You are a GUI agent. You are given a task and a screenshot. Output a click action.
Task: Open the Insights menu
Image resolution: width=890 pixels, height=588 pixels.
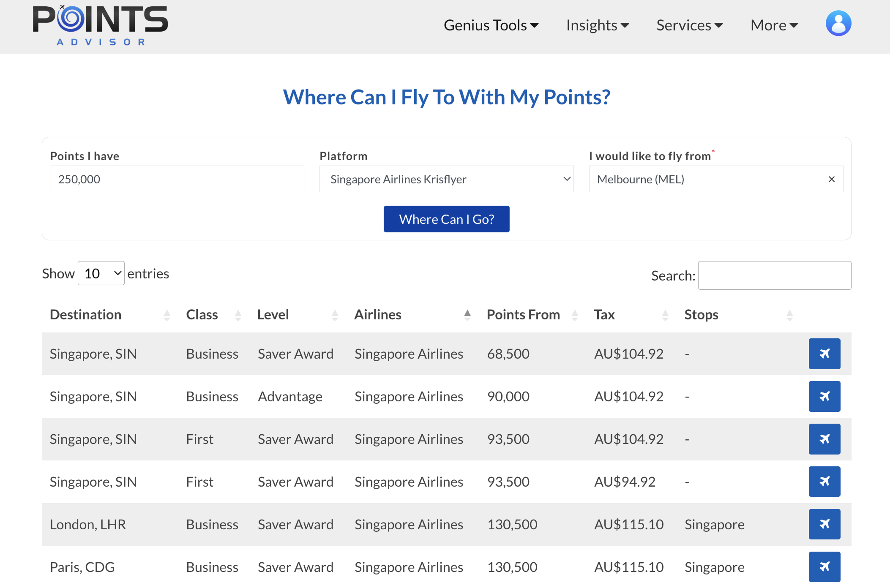click(x=598, y=25)
